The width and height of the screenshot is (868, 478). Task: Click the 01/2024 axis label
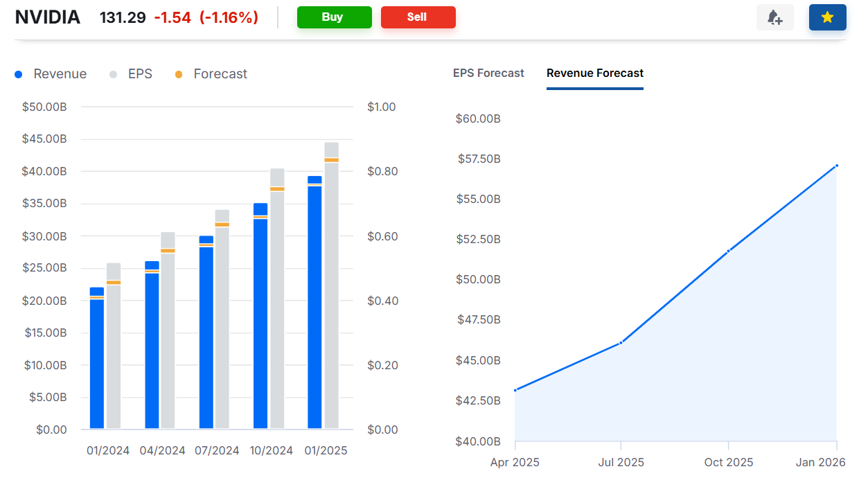[x=108, y=450]
